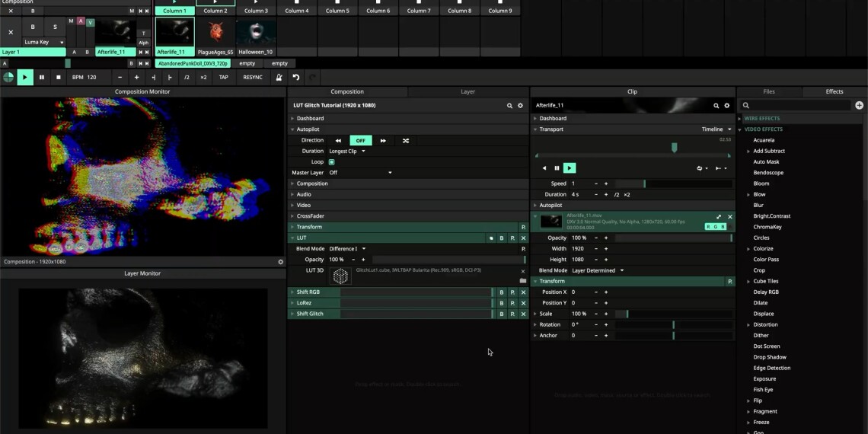Viewport: 868px width, 434px height.
Task: Toggle bypass B on LoRez effect
Action: coord(502,303)
